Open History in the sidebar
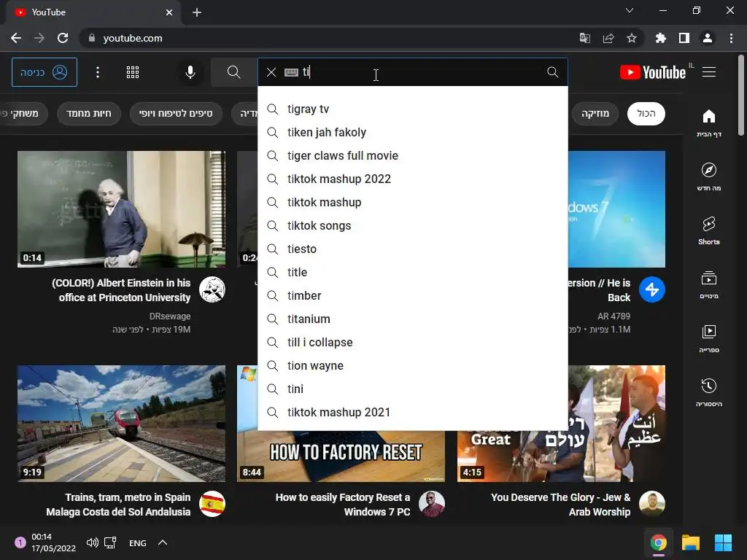The height and width of the screenshot is (560, 747). [x=709, y=392]
